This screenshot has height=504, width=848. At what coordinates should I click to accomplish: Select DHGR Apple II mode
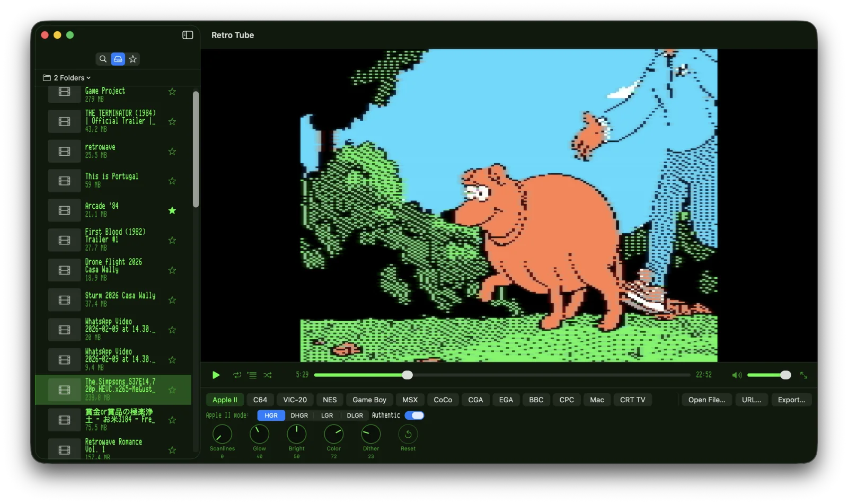299,415
